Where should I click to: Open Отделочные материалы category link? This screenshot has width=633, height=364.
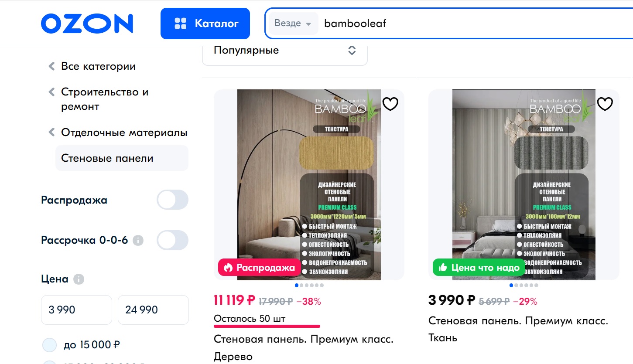coord(124,133)
